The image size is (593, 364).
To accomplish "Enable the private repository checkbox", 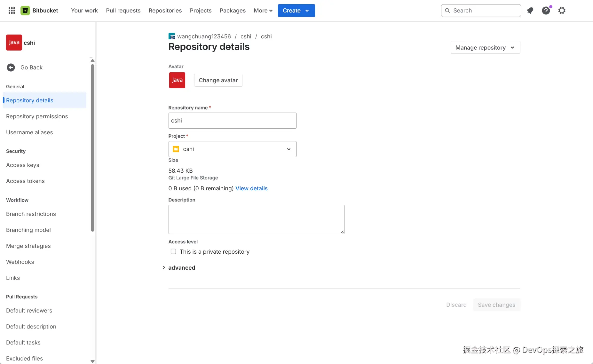I will pyautogui.click(x=173, y=252).
